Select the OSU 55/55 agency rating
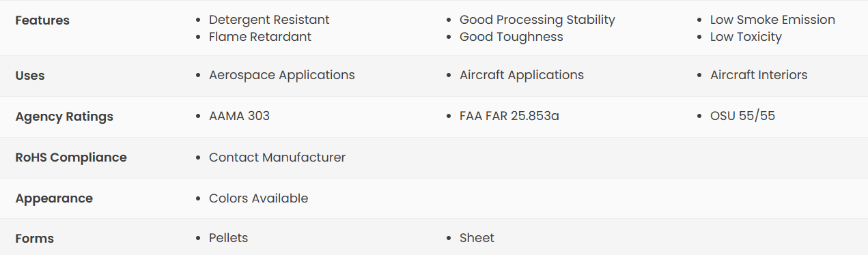 pos(742,116)
